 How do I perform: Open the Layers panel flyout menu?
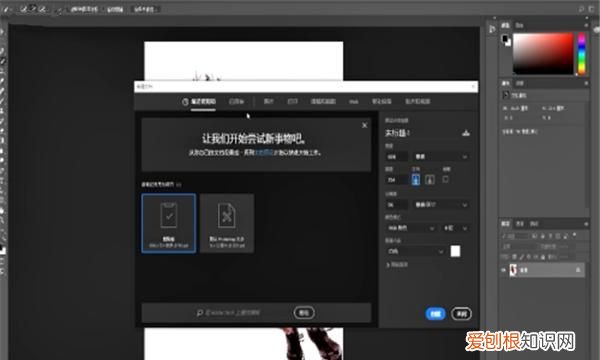point(586,224)
